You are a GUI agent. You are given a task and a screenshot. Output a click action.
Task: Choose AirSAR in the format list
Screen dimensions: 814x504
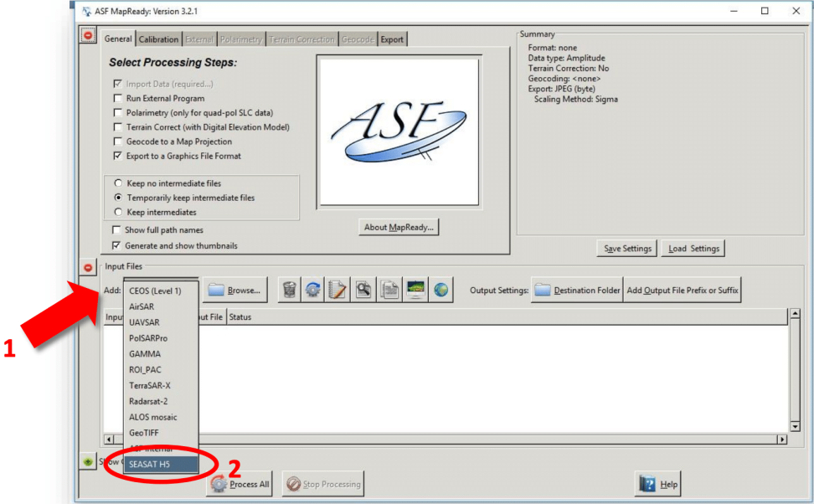pos(161,306)
